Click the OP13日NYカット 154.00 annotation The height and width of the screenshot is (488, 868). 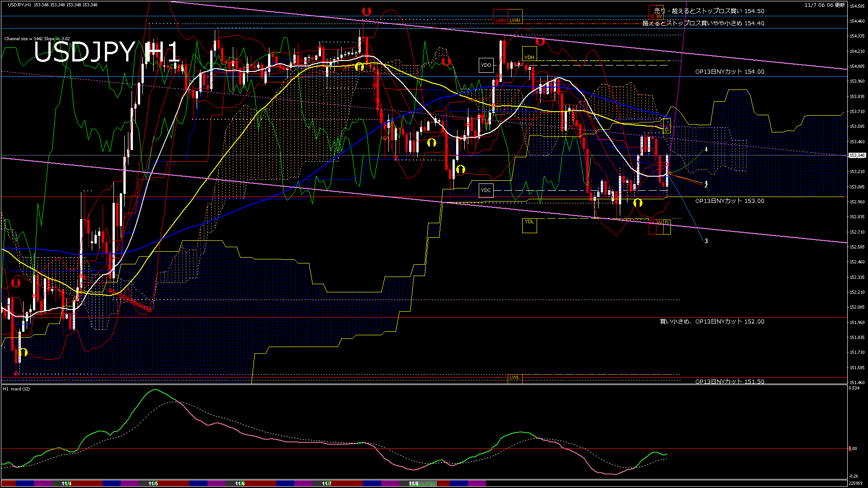point(729,72)
